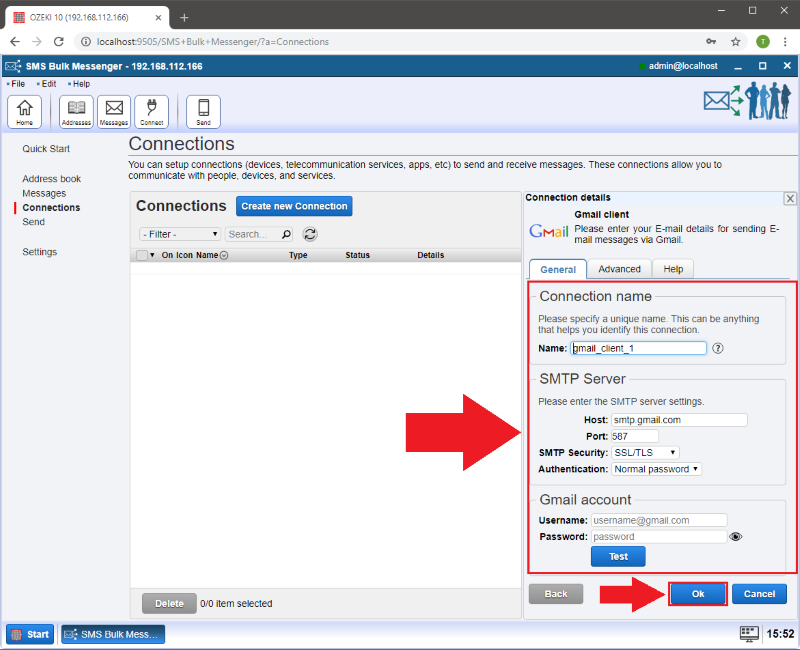Tick the select-all checkbox in table header

point(142,255)
